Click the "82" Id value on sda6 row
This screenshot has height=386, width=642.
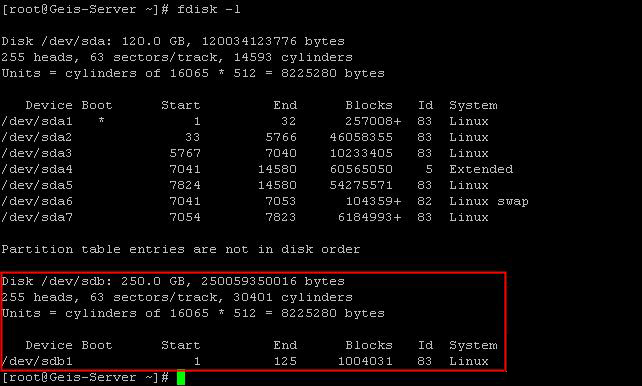(425, 201)
